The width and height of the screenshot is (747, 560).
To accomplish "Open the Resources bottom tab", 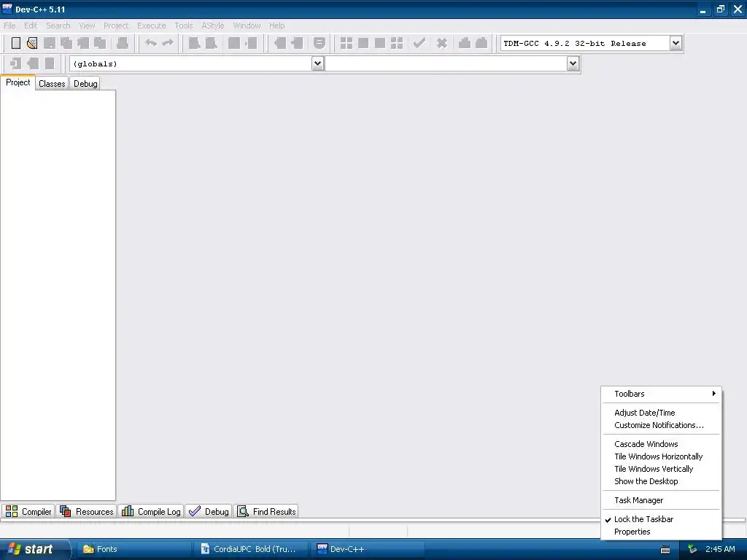I will point(87,511).
